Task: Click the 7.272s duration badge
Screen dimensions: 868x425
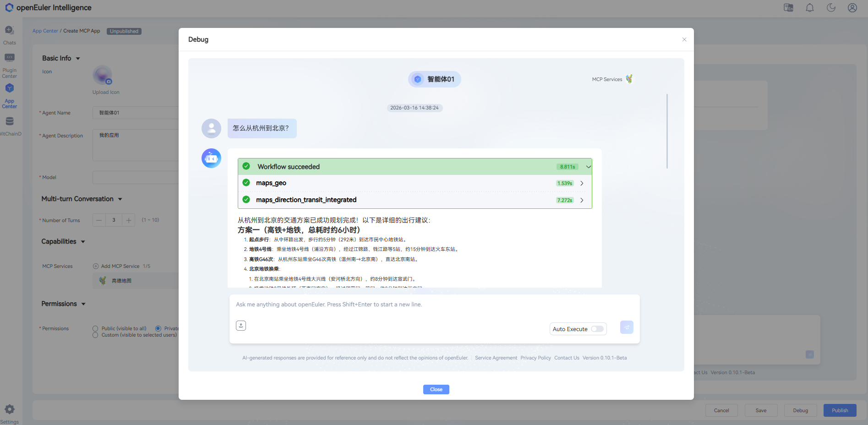Action: (x=565, y=200)
